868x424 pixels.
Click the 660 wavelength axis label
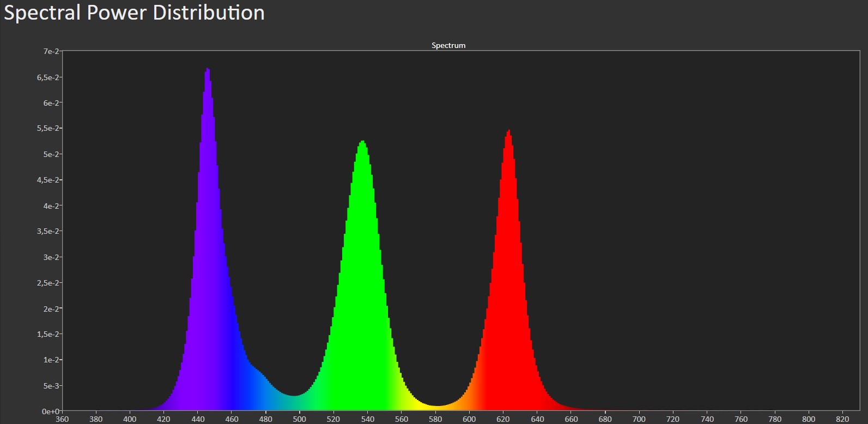(571, 419)
